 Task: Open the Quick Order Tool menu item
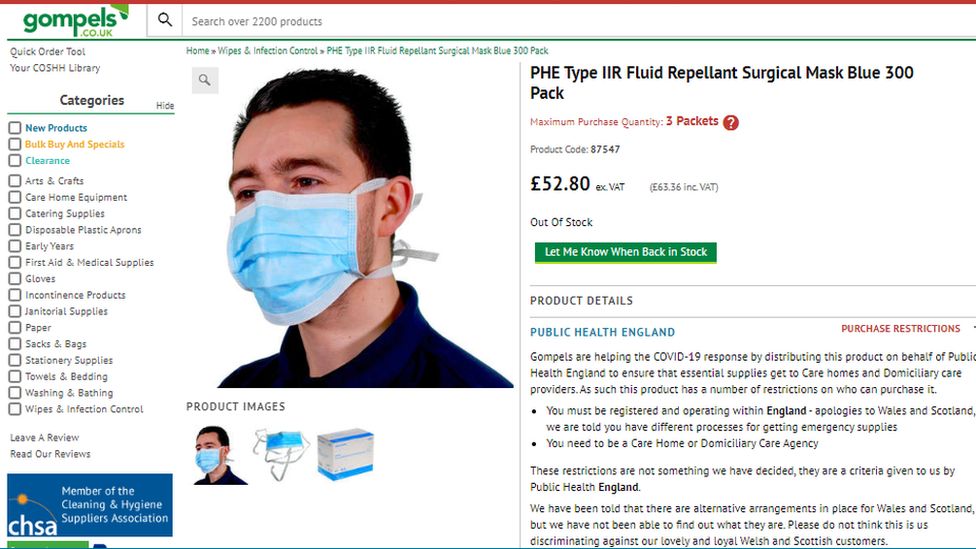tap(47, 52)
